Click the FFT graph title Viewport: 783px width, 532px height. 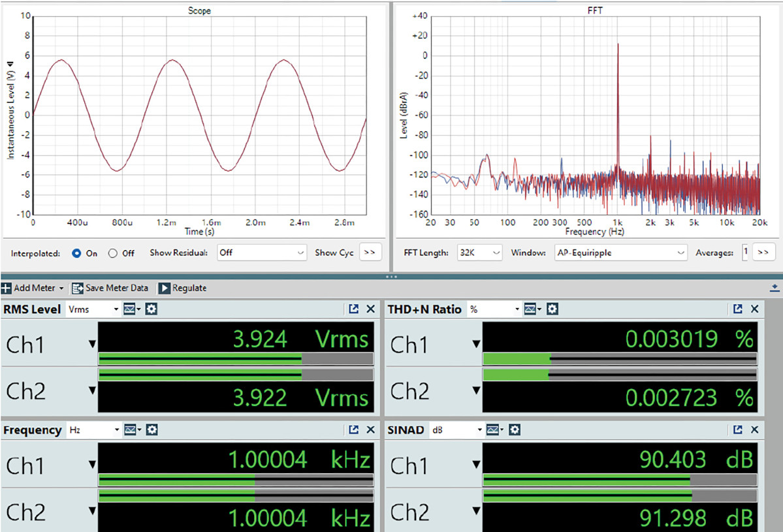tap(595, 10)
